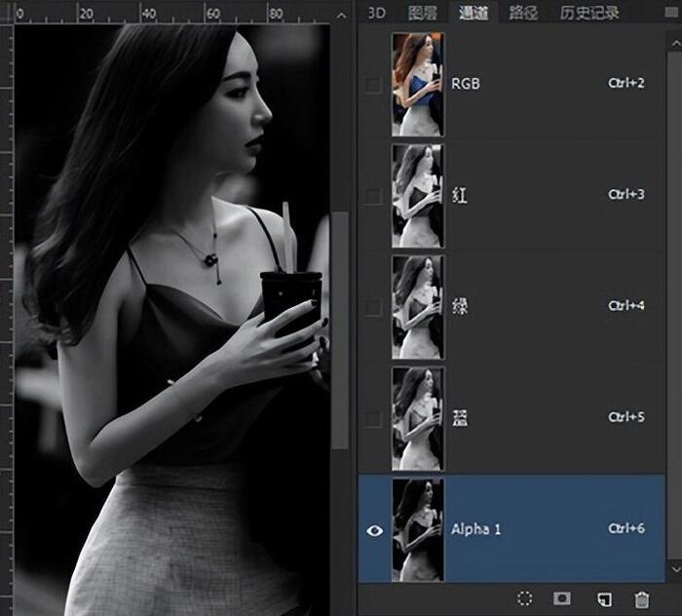The image size is (682, 616).
Task: Click the Alpha 1 channel thumbnail
Action: coord(417,529)
